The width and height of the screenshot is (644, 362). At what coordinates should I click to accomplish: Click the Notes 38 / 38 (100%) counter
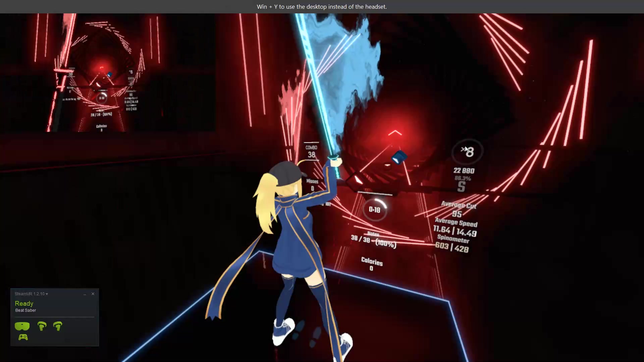click(373, 240)
